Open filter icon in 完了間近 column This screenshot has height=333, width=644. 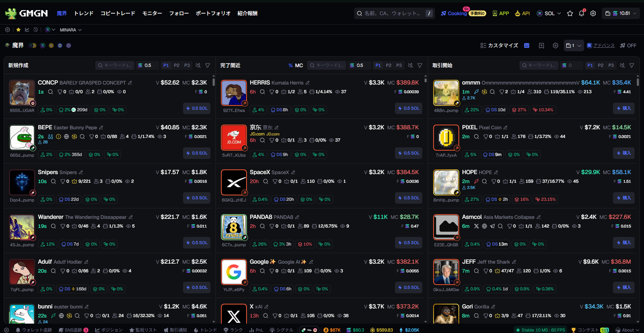(420, 65)
